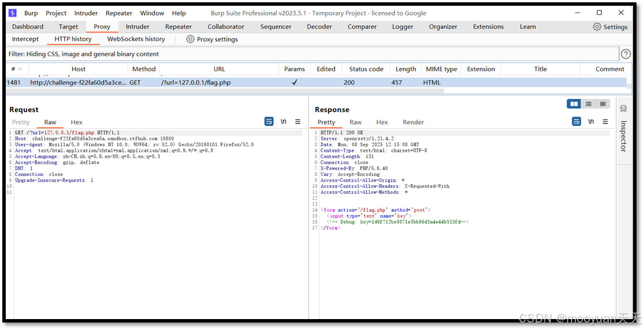644x330 pixels.
Task: Open the WebSockets history sub-tab
Action: pyautogui.click(x=136, y=39)
